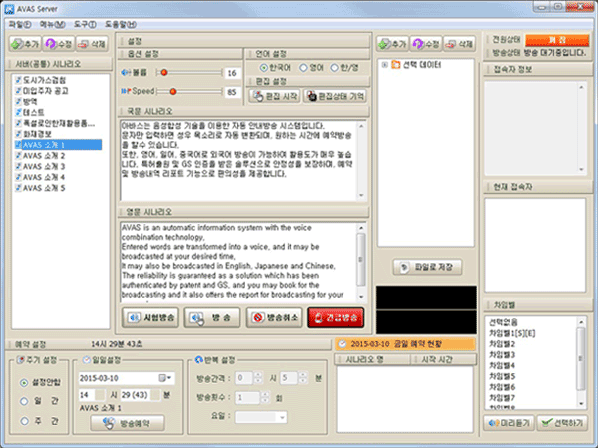Click the reservation minute field showing 29 (43)
The image size is (598, 448).
[x=140, y=395]
